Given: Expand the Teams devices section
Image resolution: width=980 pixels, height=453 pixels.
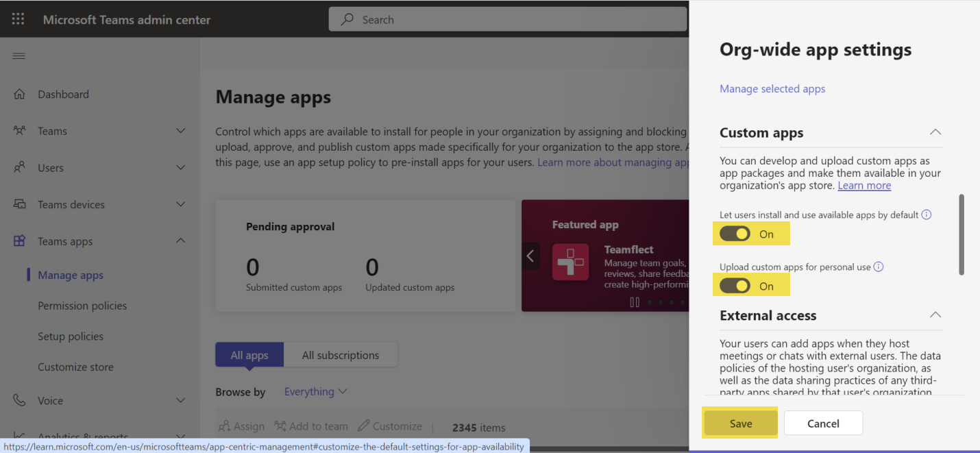Looking at the screenshot, I should (181, 204).
